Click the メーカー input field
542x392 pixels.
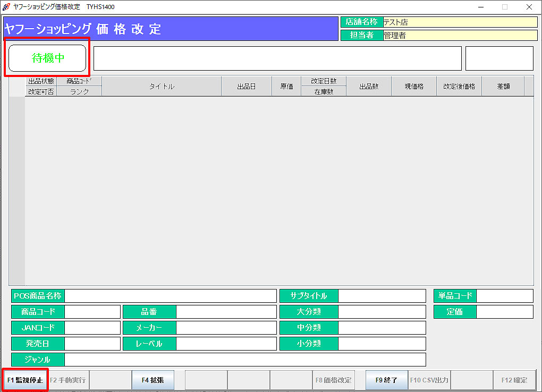(x=226, y=328)
